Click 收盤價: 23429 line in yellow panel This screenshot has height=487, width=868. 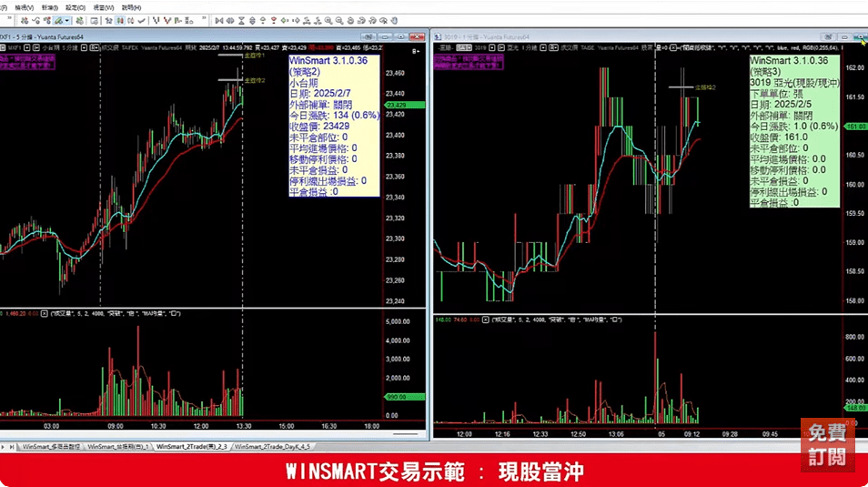319,127
